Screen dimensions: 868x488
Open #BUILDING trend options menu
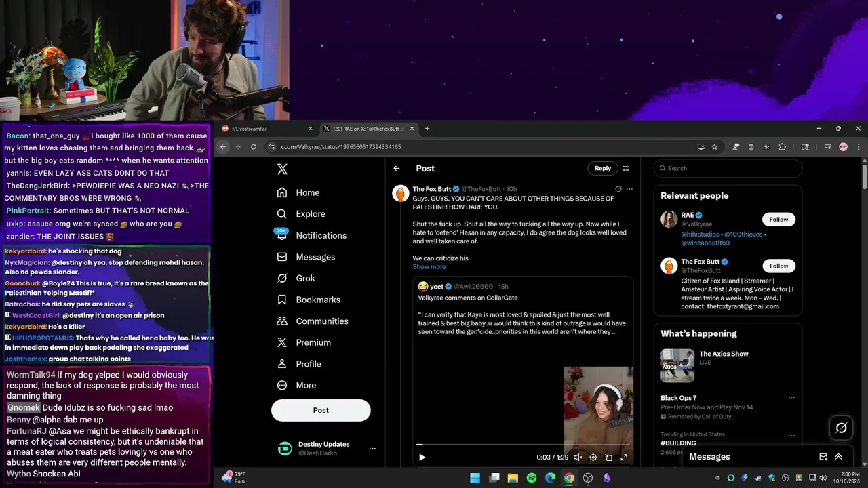click(x=791, y=436)
